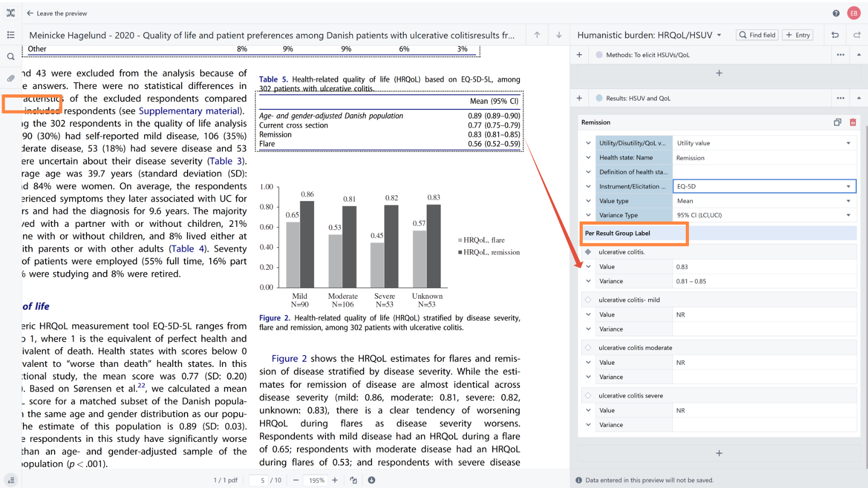The width and height of the screenshot is (868, 488).
Task: Select the filled marker for ulcerative colitis
Action: [588, 252]
